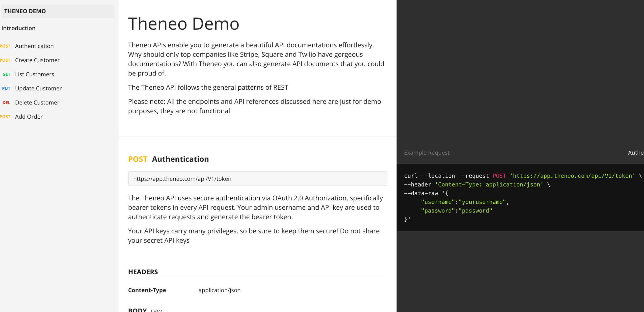The height and width of the screenshot is (312, 644).
Task: Open the Delete Customer endpoint
Action: (37, 103)
